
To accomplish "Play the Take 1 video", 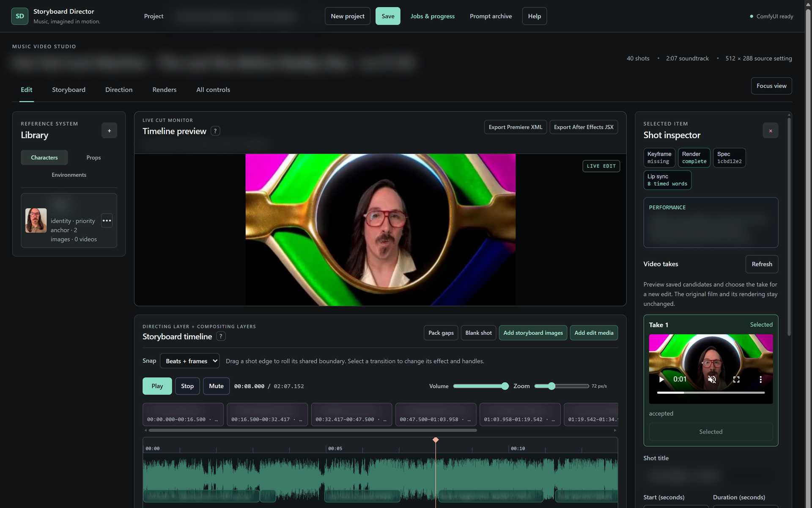I will (661, 379).
